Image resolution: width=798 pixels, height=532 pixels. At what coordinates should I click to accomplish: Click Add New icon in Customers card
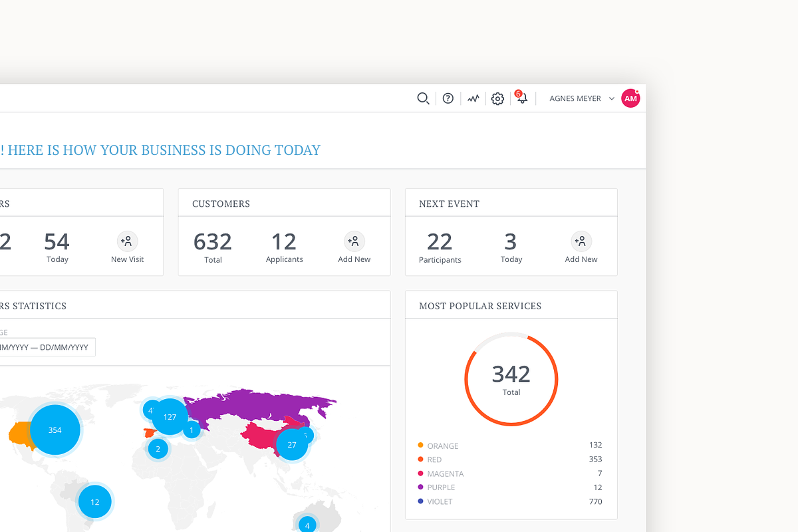pyautogui.click(x=354, y=241)
